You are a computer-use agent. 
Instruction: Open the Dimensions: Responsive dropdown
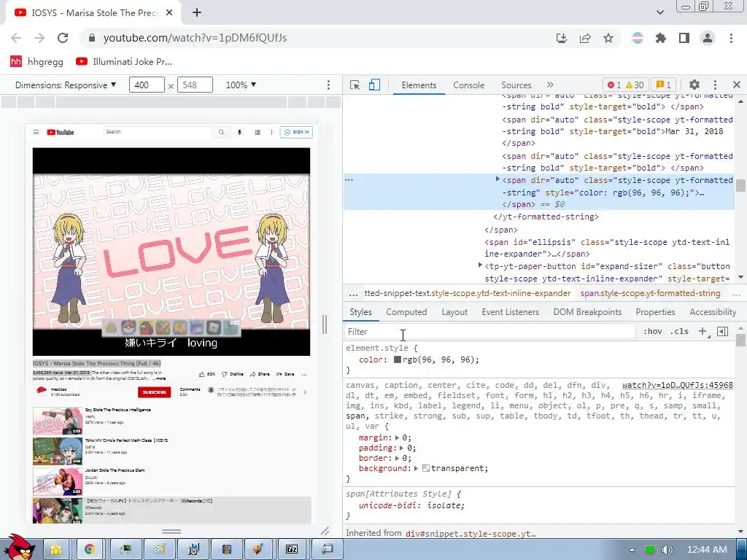pos(66,85)
